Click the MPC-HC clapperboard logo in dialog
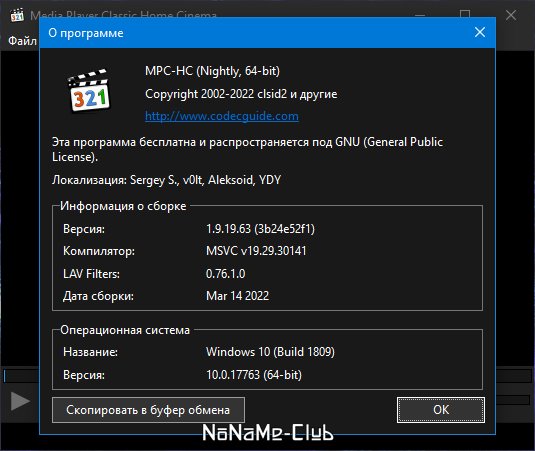Image resolution: width=535 pixels, height=451 pixels. (89, 90)
